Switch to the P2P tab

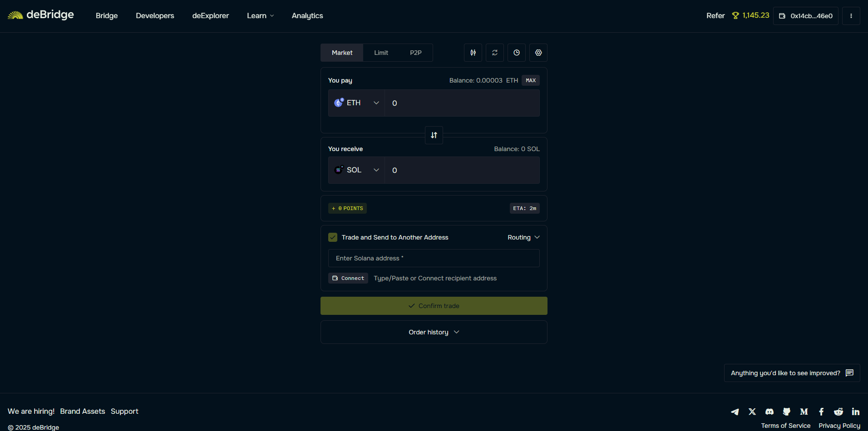[x=415, y=53]
